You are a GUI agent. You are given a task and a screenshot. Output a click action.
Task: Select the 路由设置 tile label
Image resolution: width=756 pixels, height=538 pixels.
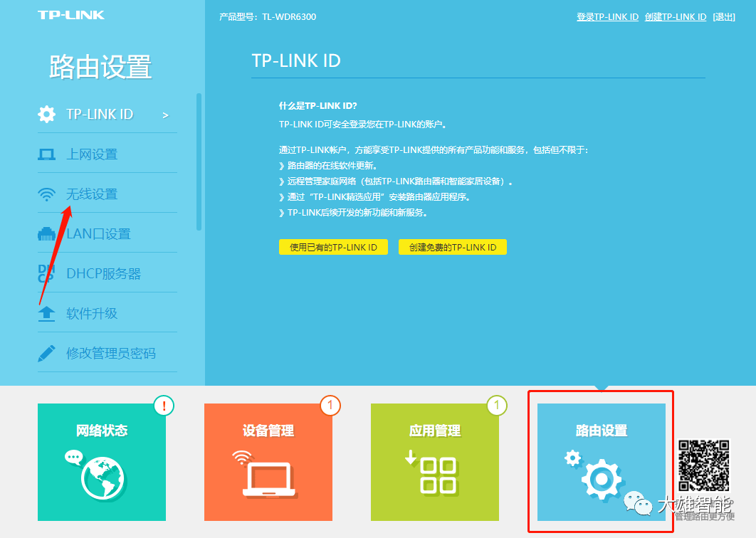click(x=602, y=431)
